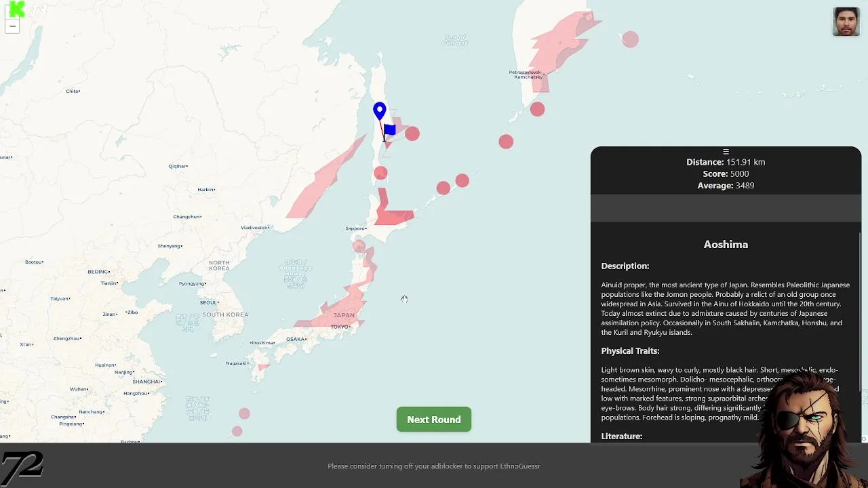868x488 pixels.
Task: Click the Hiroshima city label
Action: [262, 343]
